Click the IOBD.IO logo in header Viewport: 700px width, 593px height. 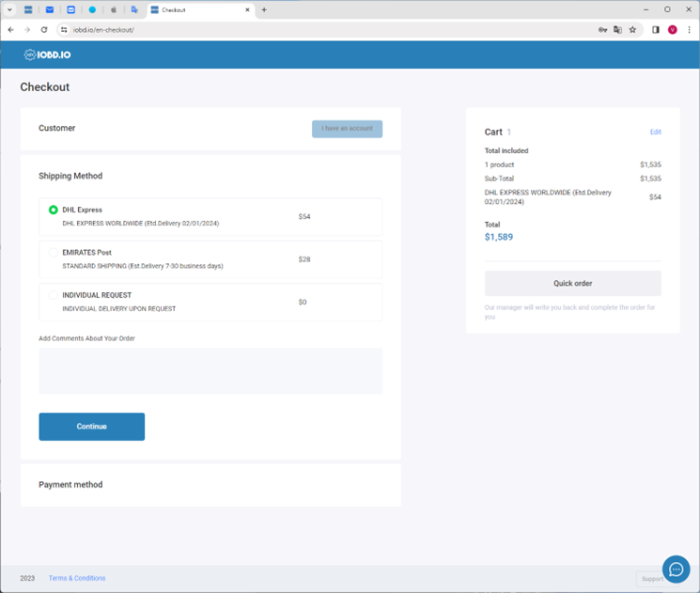click(x=47, y=55)
